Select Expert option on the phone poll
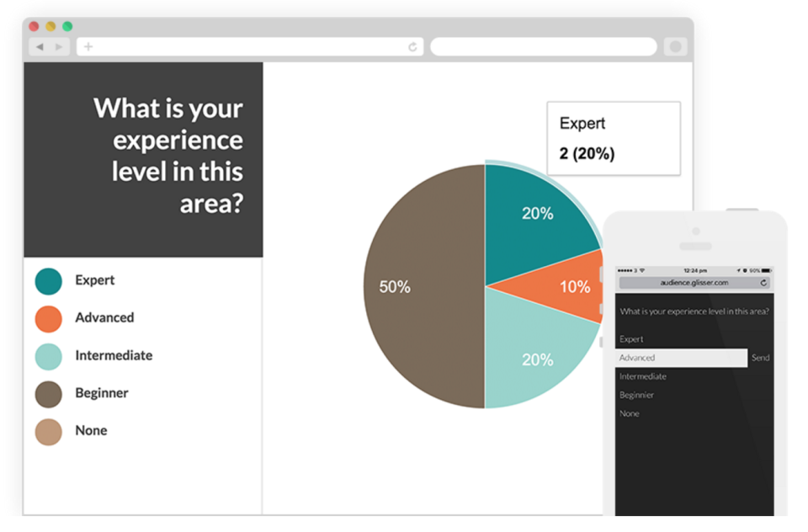The width and height of the screenshot is (808, 532). [631, 339]
